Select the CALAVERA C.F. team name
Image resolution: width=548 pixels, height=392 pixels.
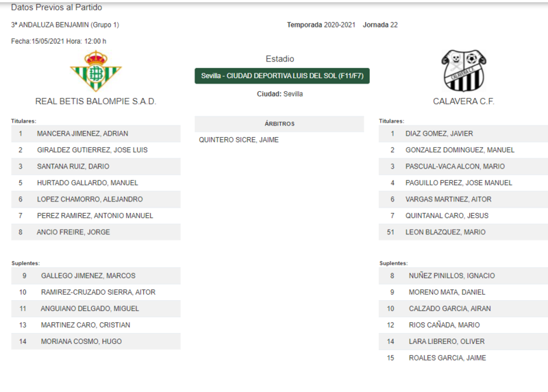coord(464,101)
